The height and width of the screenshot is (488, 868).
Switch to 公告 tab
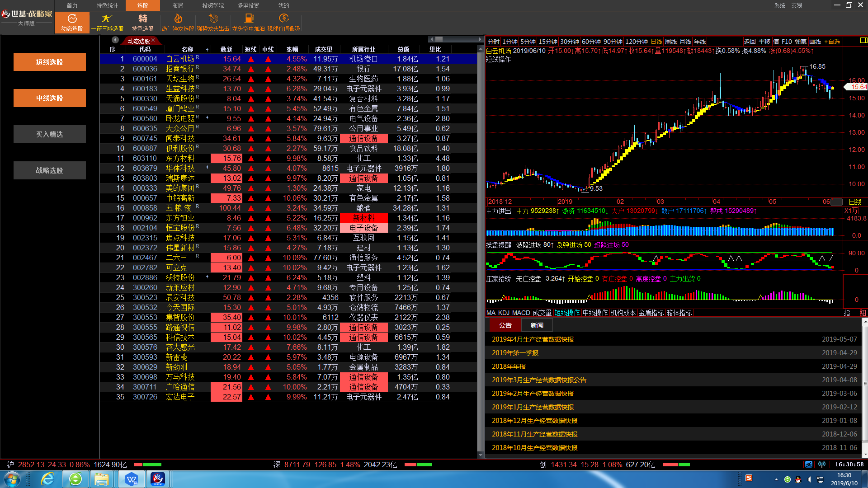[505, 325]
